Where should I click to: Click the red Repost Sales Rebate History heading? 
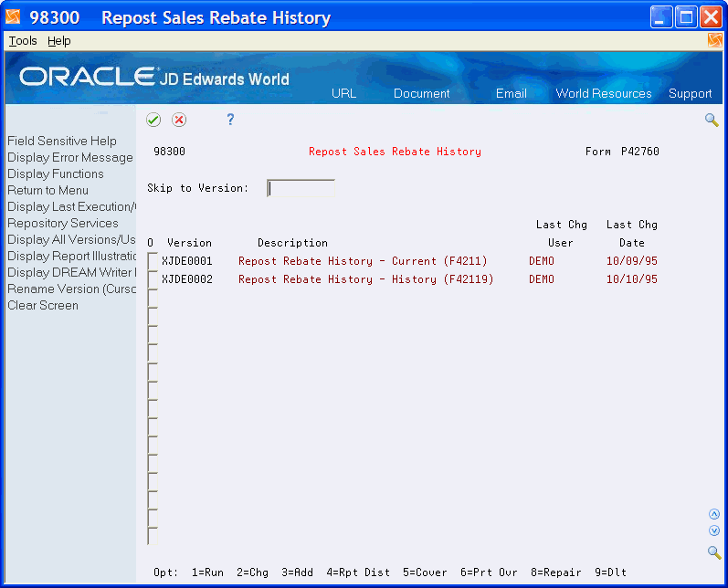pyautogui.click(x=396, y=152)
